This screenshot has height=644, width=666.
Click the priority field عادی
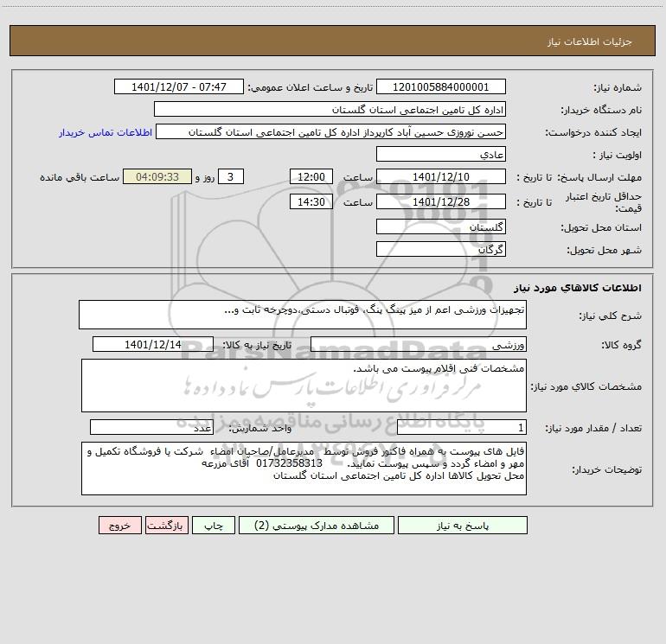click(441, 154)
